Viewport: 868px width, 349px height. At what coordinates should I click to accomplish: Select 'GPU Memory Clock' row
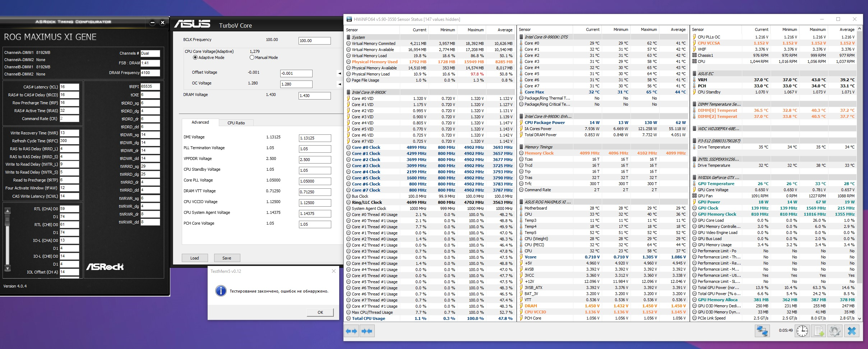pos(774,214)
